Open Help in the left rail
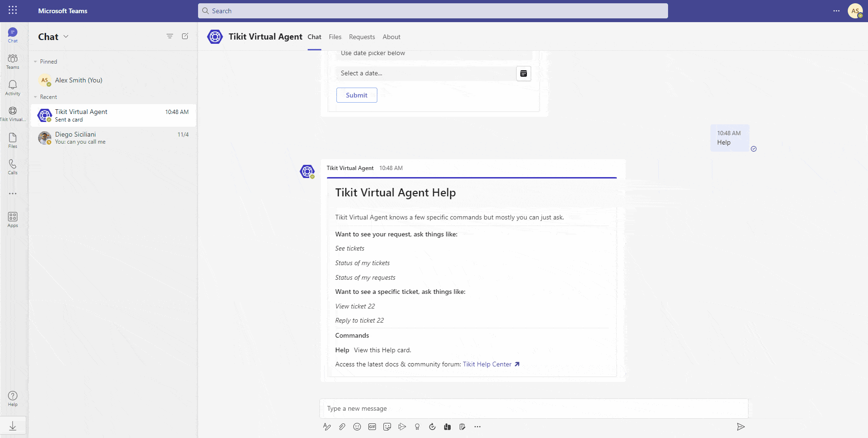 pos(13,398)
